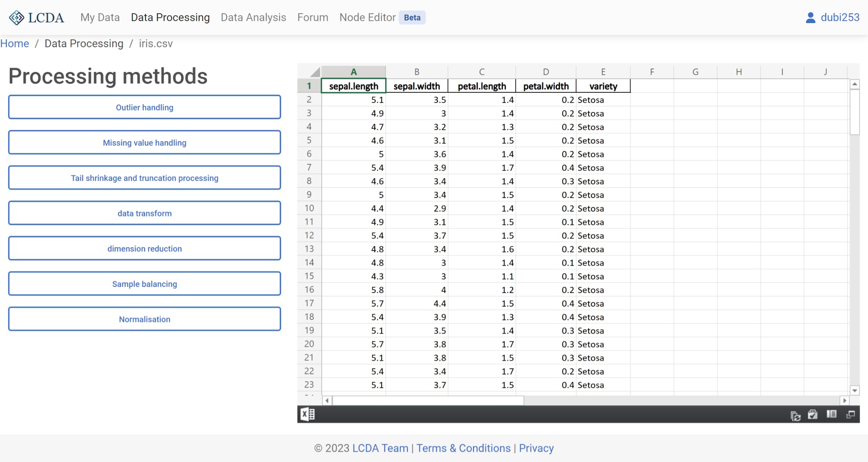Image resolution: width=868 pixels, height=462 pixels.
Task: Click the refresh copy icon in the spreadsheet footer
Action: 795,415
